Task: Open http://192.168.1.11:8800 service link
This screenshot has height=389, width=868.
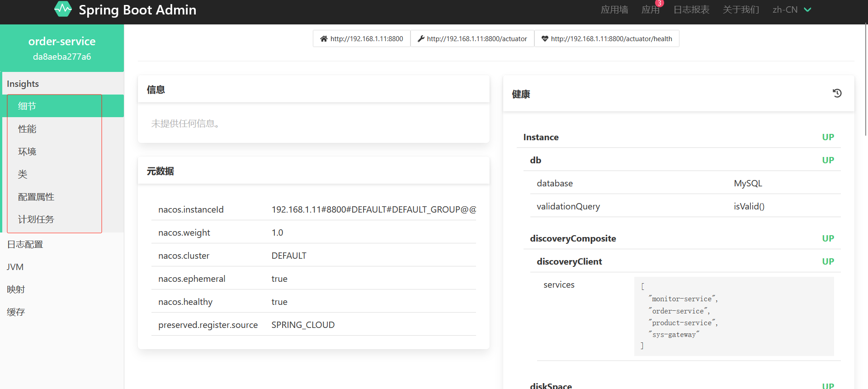Action: click(362, 38)
